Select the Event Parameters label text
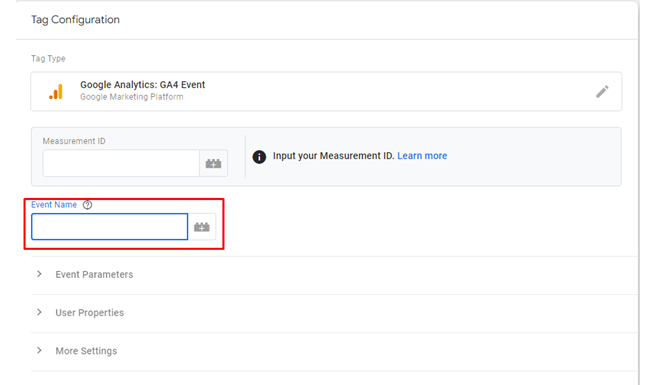The height and width of the screenshot is (385, 648). (x=94, y=275)
